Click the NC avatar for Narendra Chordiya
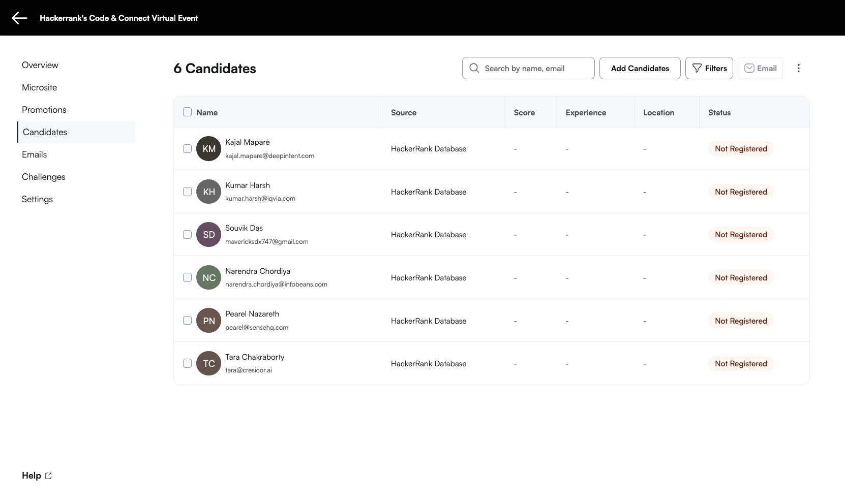 208,277
